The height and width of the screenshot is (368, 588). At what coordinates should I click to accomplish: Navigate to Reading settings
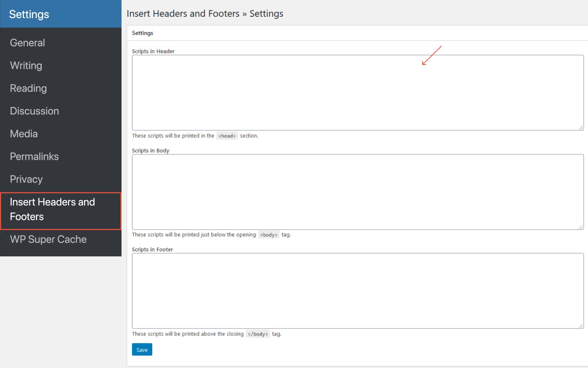[x=28, y=88]
